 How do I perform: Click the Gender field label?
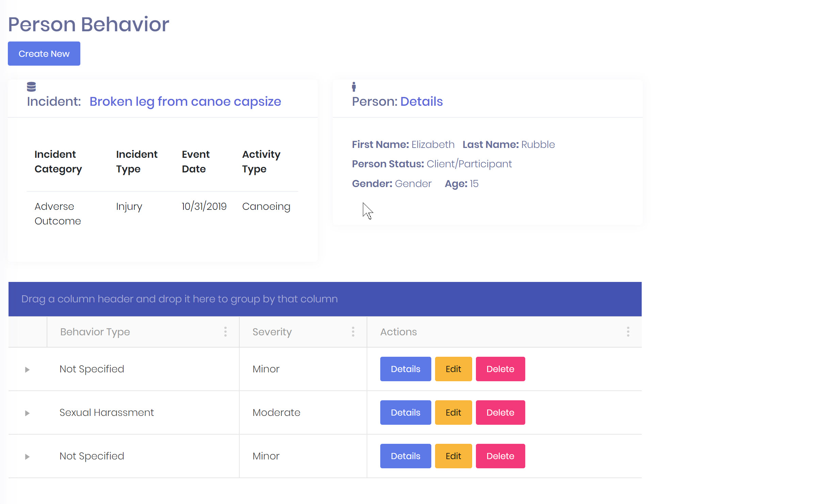(x=372, y=184)
